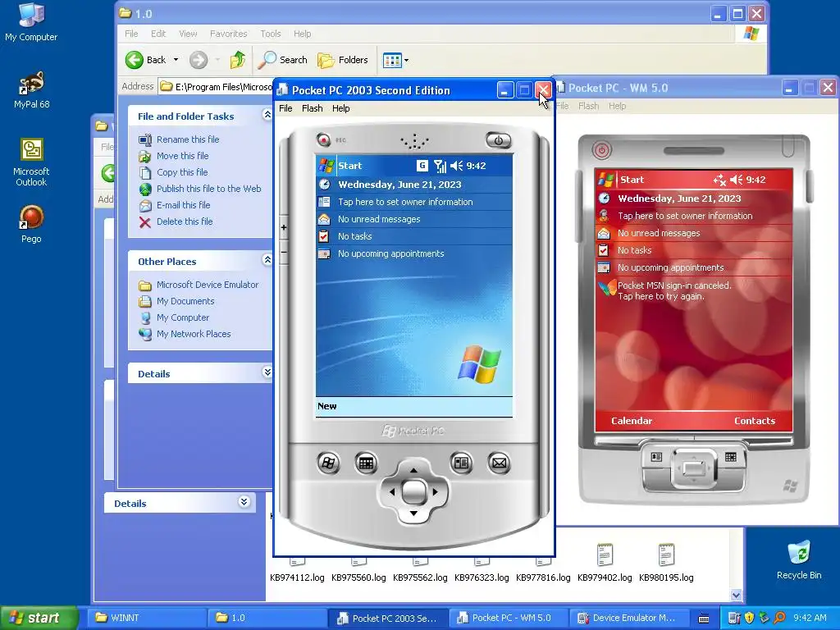Tap owner information card icon on blue screen
840x630 pixels.
point(324,202)
